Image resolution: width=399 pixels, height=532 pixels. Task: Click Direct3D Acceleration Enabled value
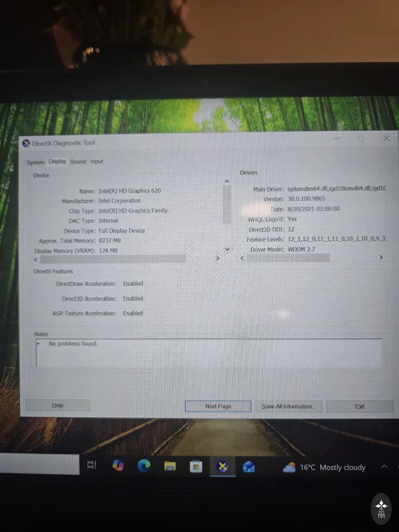click(x=133, y=298)
